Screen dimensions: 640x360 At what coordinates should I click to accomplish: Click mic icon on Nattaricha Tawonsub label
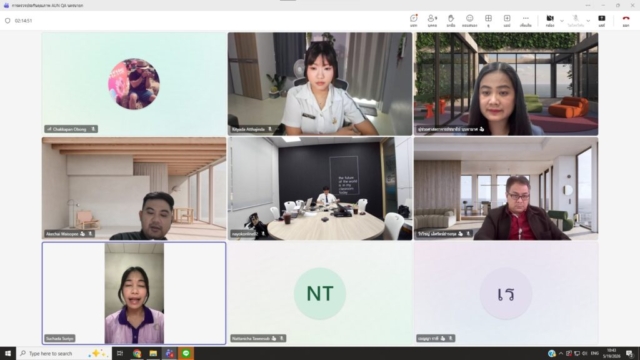click(x=282, y=338)
